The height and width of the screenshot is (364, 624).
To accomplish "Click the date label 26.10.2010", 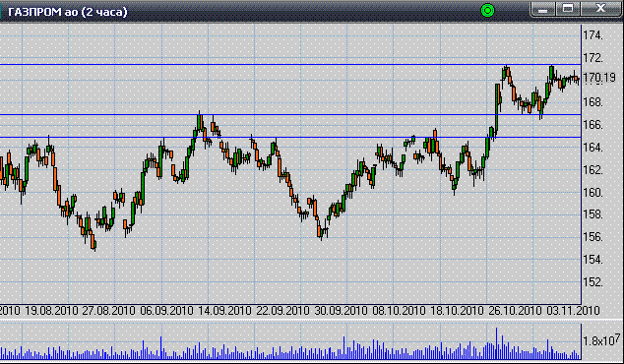I will coord(516,310).
